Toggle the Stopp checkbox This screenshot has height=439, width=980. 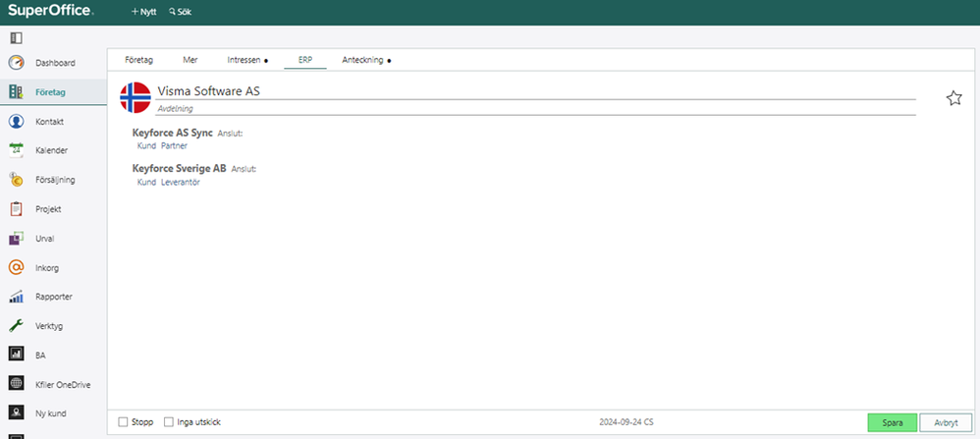pyautogui.click(x=123, y=422)
